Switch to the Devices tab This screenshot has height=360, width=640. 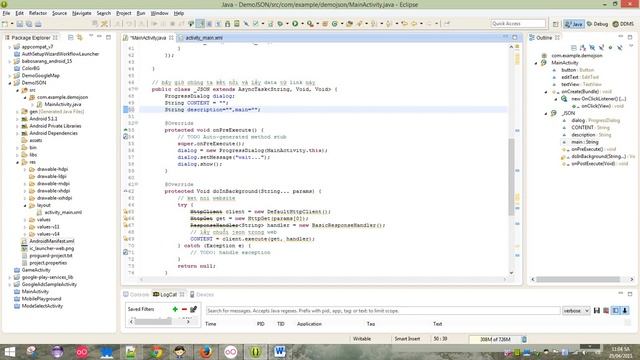click(202, 294)
